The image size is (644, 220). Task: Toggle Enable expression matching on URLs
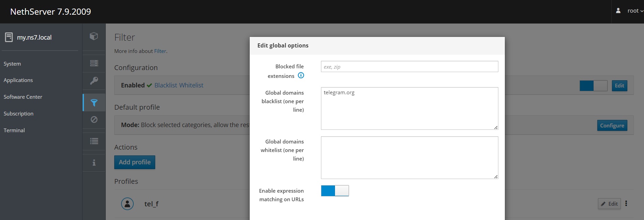point(335,191)
